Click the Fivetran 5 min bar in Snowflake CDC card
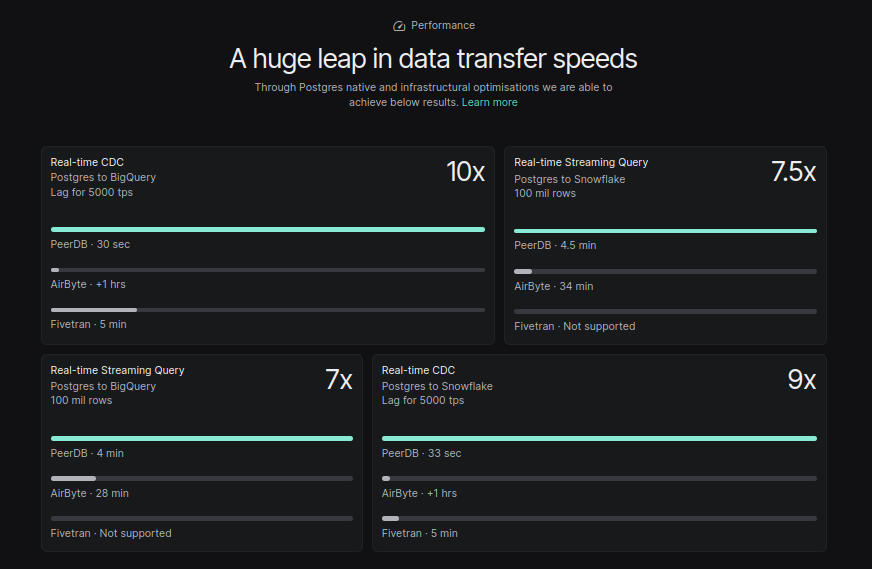872x569 pixels. [599, 518]
